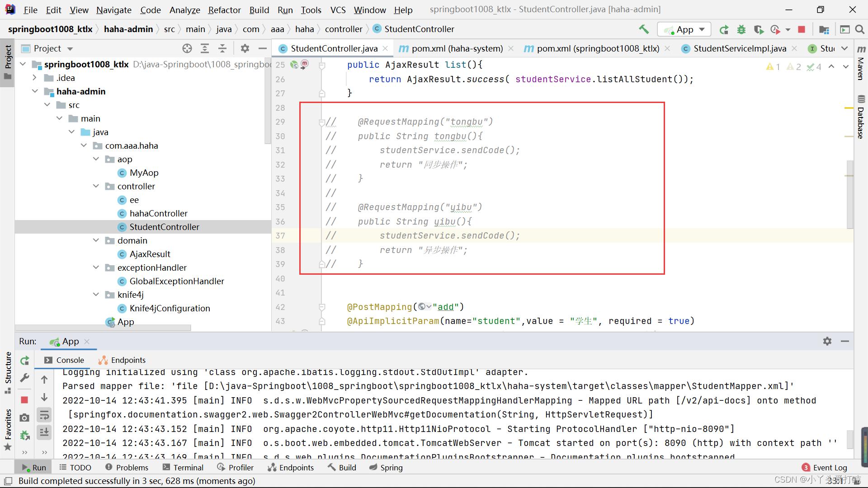Go to previous highlighted error arrow

[x=831, y=66]
